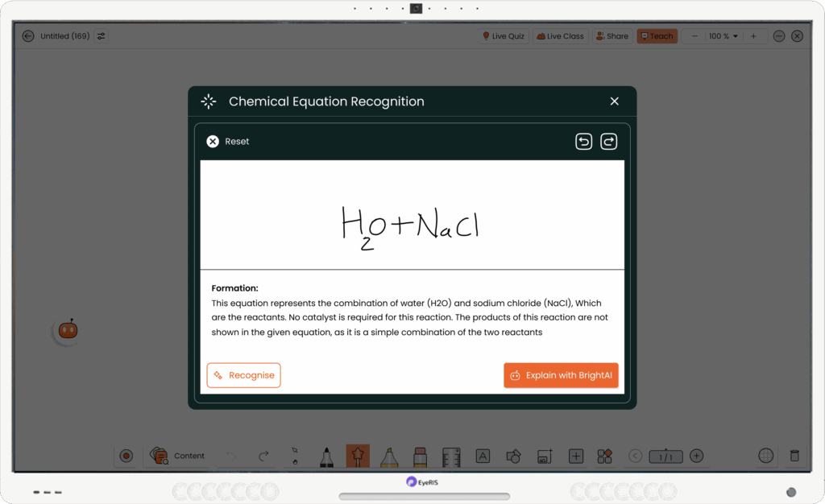The height and width of the screenshot is (504, 825).
Task: Reset the handwritten chemical equation
Action: pyautogui.click(x=228, y=142)
